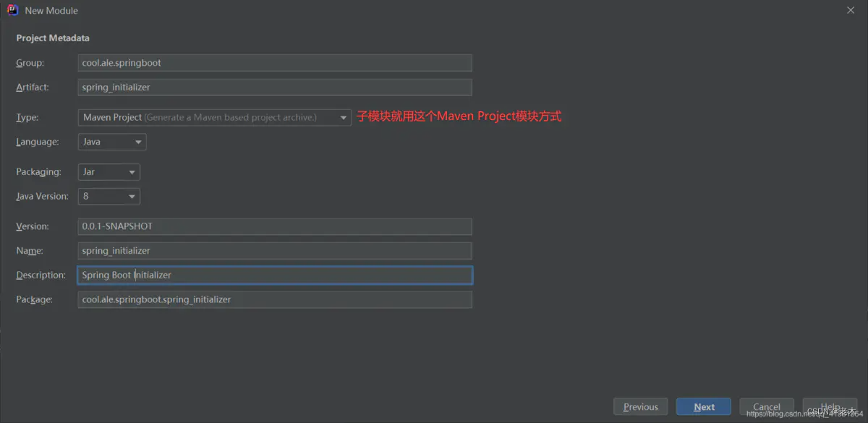Screen dimensions: 868x423
Task: Go back with the Previous button
Action: tap(641, 407)
